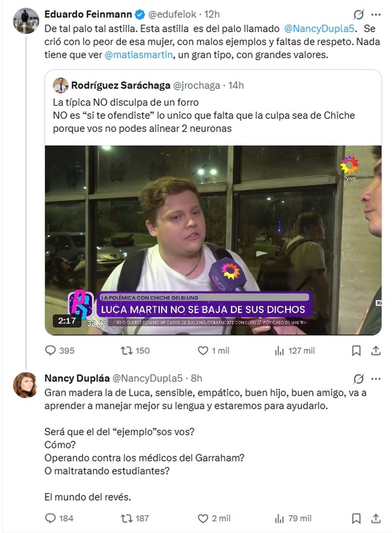This screenshot has width=392, height=533.
Task: Open Eduardo Feinmann's profile picture
Action: (x=26, y=21)
